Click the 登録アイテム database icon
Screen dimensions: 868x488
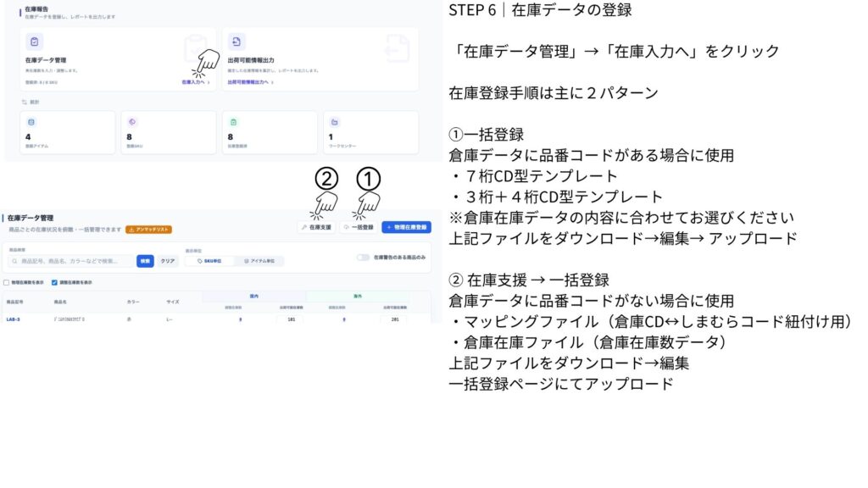[31, 122]
